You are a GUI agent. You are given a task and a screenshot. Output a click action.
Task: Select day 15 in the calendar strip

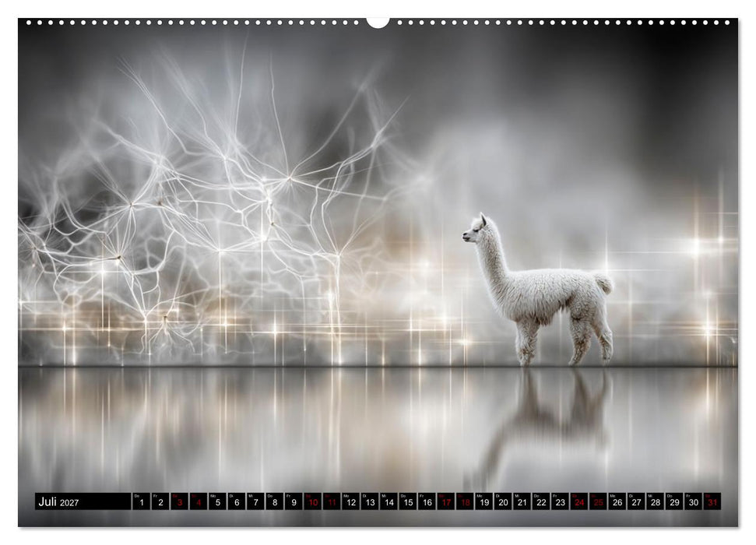coord(408,501)
